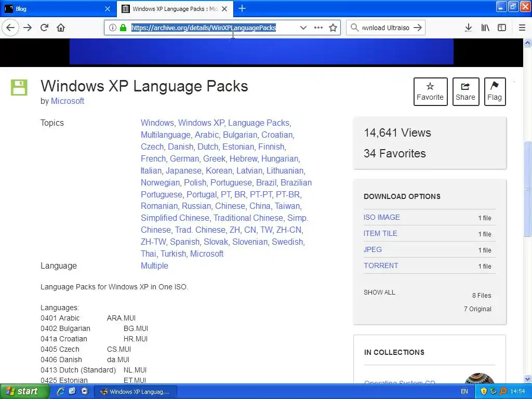532x399 pixels.
Task: Open the Turkish topic link
Action: (x=173, y=254)
